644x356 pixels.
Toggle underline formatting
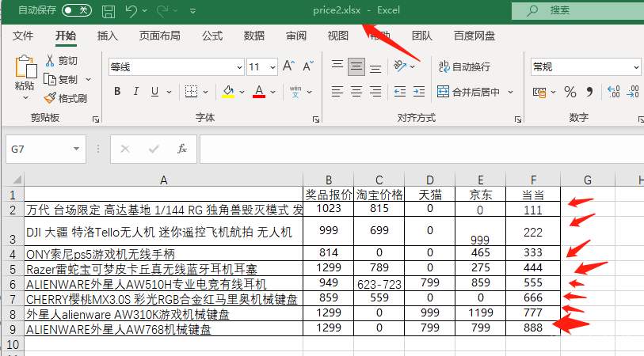click(154, 92)
